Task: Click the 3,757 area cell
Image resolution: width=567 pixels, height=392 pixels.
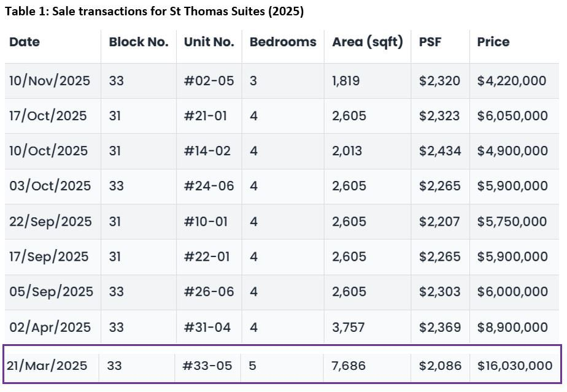Action: [349, 327]
